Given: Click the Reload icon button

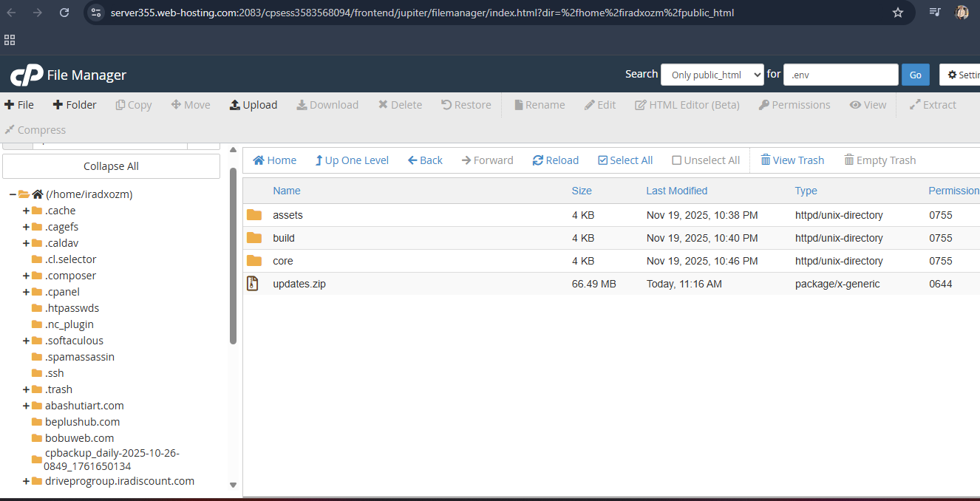Looking at the screenshot, I should (538, 160).
